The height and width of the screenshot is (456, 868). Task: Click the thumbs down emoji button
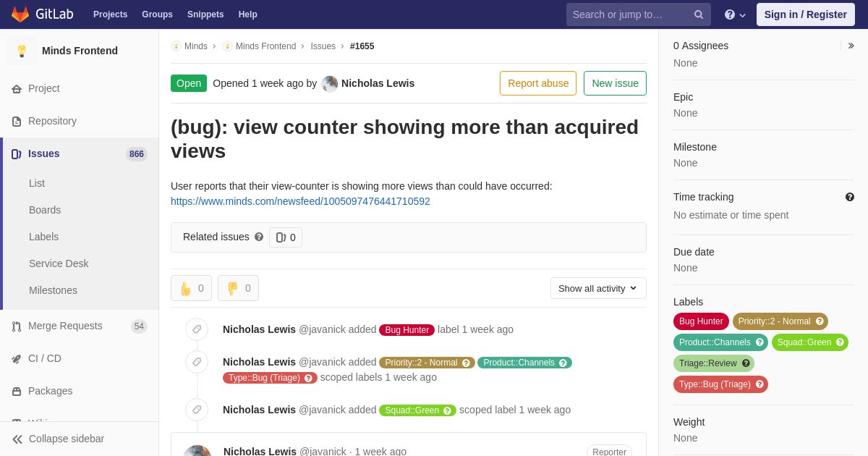238,288
